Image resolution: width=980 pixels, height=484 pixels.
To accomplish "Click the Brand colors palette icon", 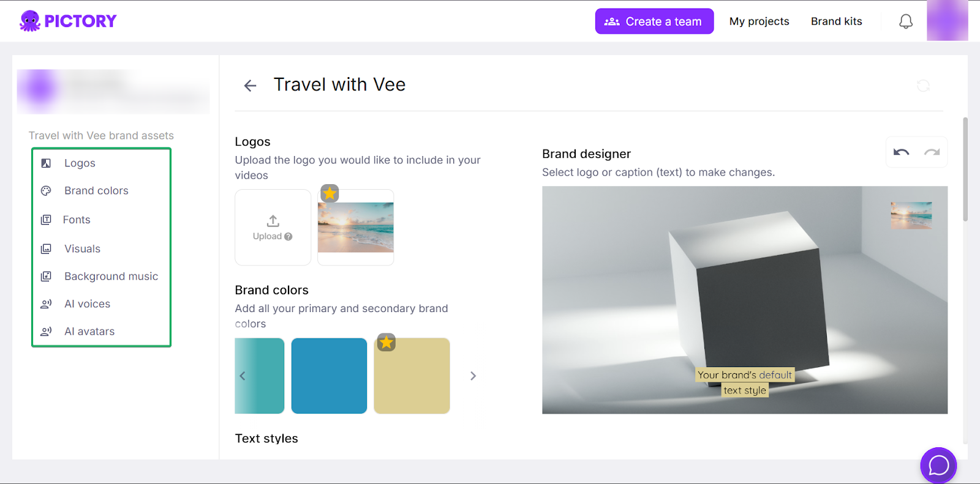I will coord(46,191).
